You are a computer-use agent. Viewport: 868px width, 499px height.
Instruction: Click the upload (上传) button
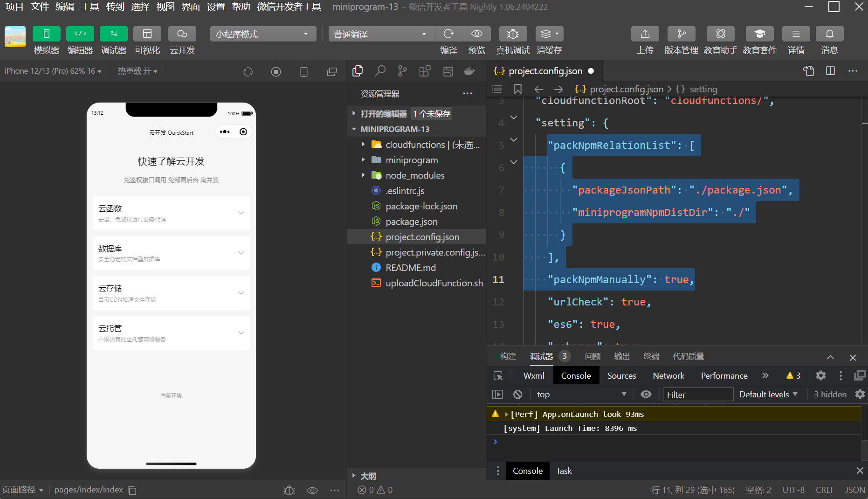(x=645, y=34)
